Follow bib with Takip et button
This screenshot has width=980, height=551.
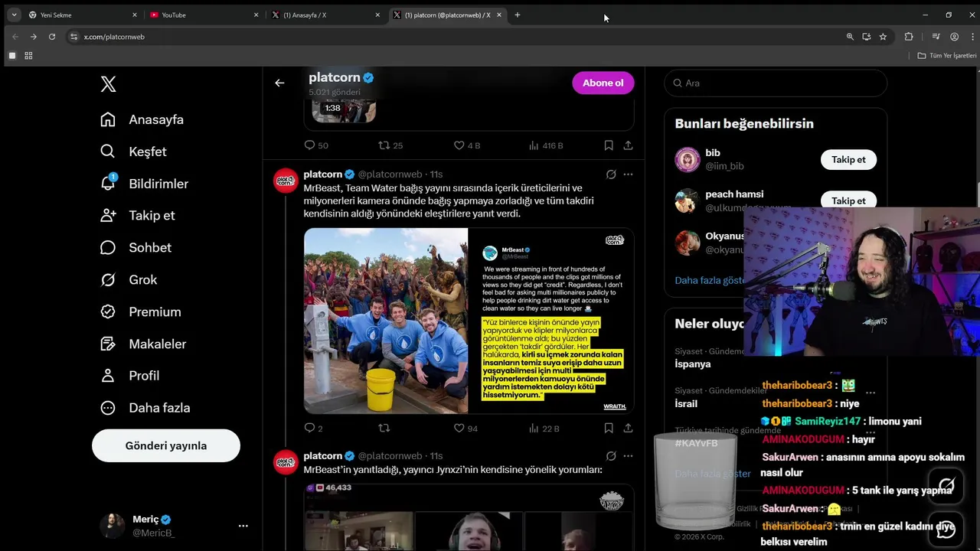click(x=848, y=159)
